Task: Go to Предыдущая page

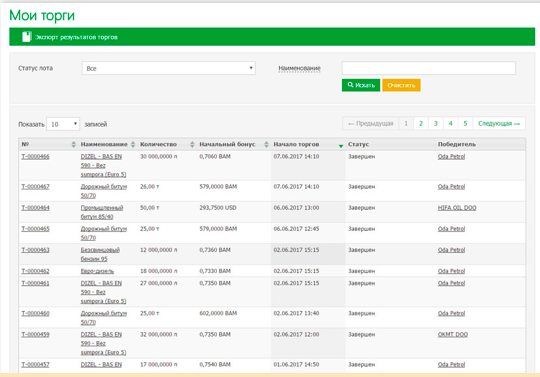Action: (x=371, y=123)
